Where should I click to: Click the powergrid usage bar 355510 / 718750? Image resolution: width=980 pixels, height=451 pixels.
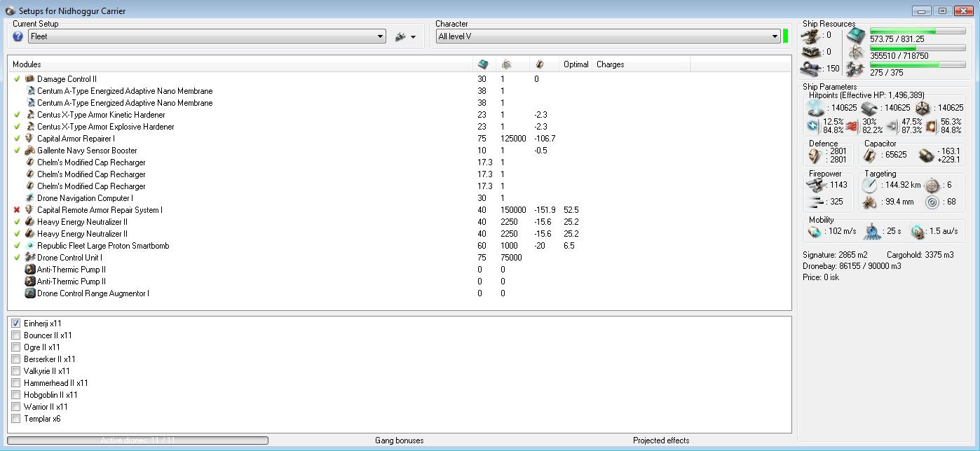918,48
